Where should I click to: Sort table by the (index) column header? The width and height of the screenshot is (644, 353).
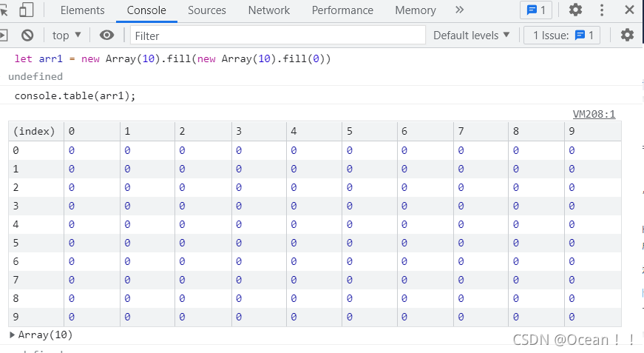coord(35,131)
